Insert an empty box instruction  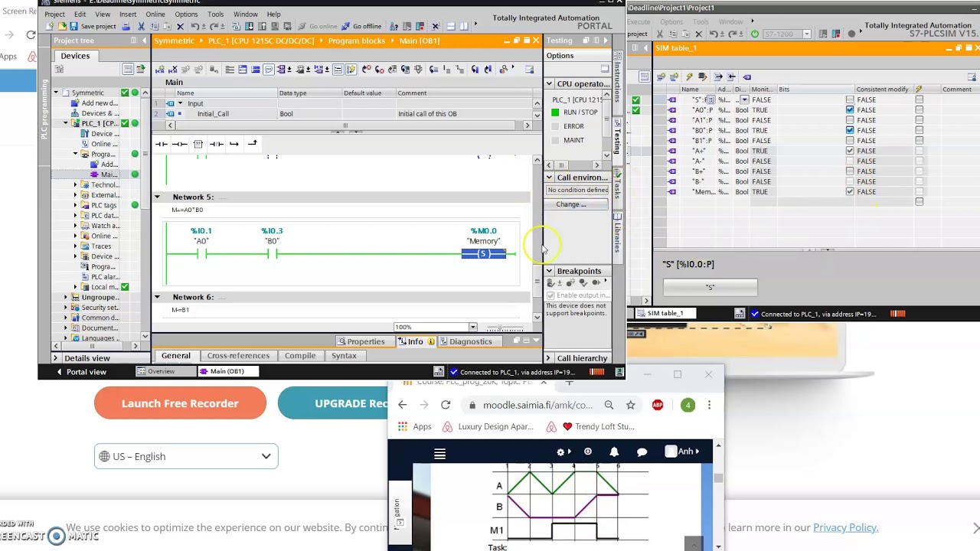(x=198, y=144)
